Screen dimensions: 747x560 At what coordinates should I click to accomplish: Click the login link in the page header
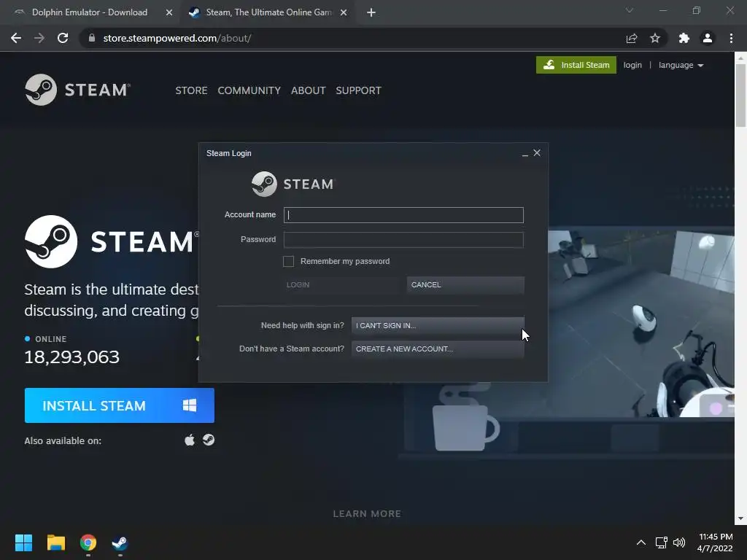tap(632, 65)
